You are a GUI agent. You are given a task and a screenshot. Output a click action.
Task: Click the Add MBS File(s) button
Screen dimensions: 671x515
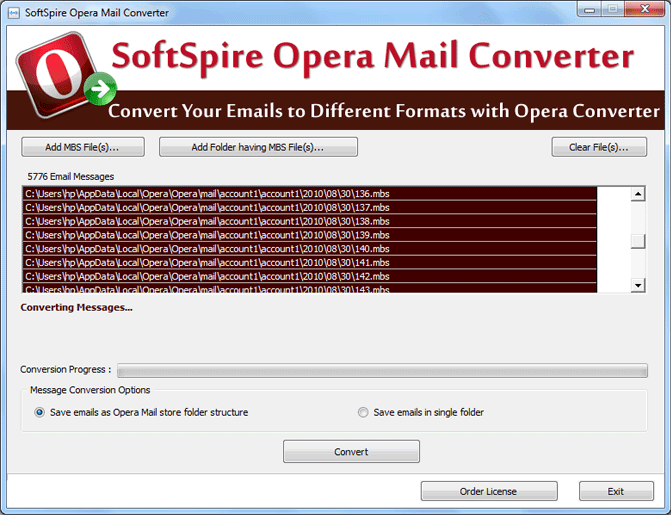point(83,147)
